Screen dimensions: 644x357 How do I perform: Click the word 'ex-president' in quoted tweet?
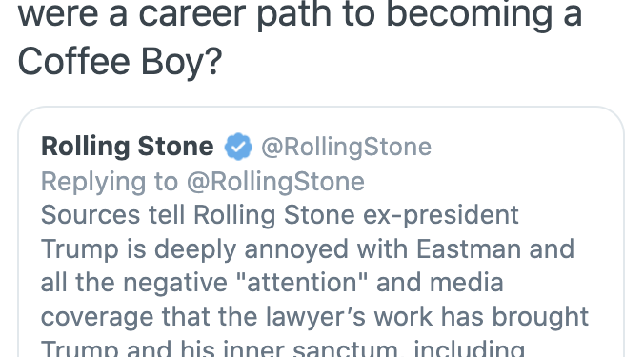[441, 216]
